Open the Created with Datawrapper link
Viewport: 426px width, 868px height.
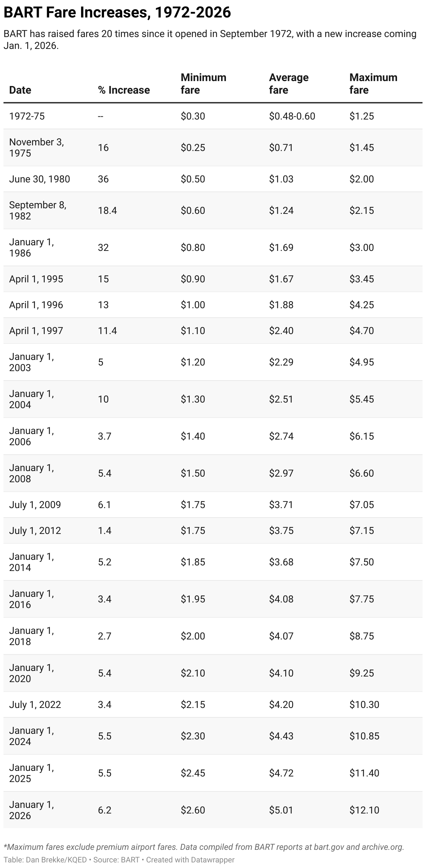[190, 860]
